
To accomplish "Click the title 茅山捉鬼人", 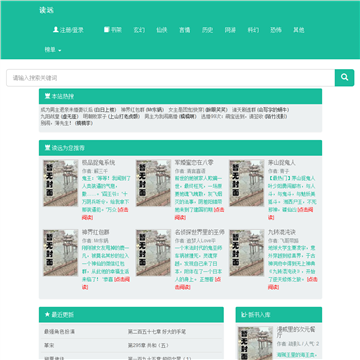I will point(282,163).
